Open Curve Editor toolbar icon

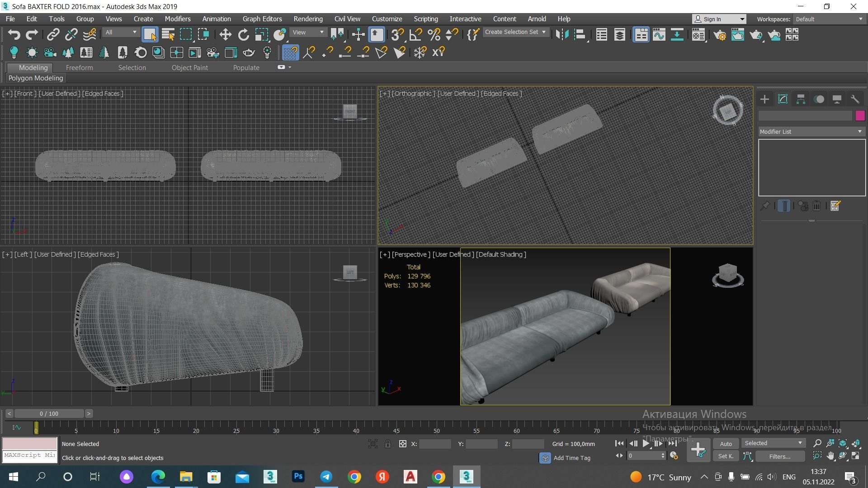coord(659,35)
